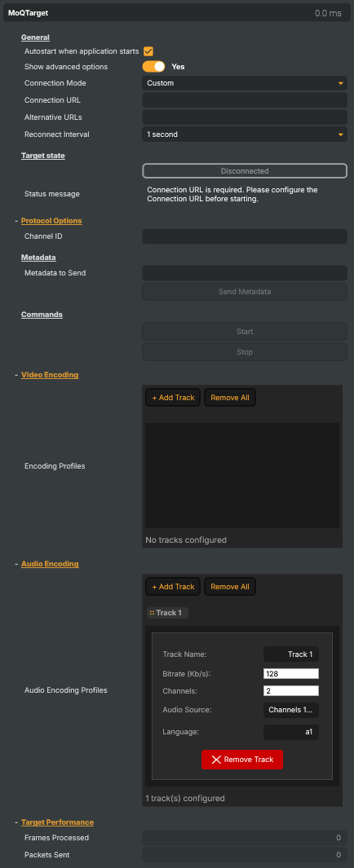This screenshot has width=354, height=868.
Task: Uncheck Autostart when application starts
Action: [x=148, y=51]
